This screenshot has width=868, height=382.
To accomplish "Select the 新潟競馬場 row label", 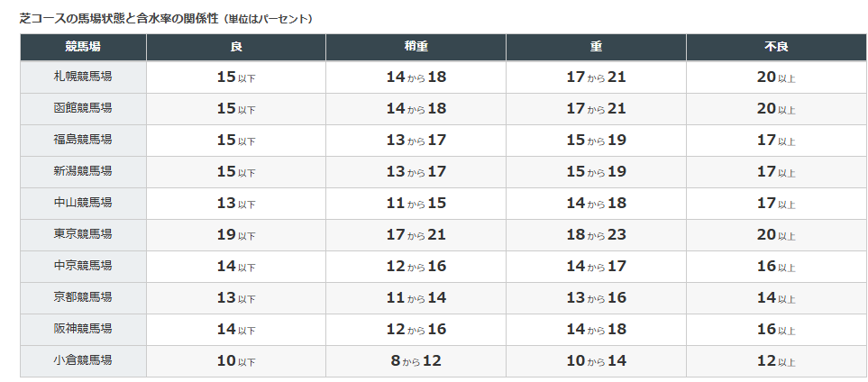I will point(83,171).
